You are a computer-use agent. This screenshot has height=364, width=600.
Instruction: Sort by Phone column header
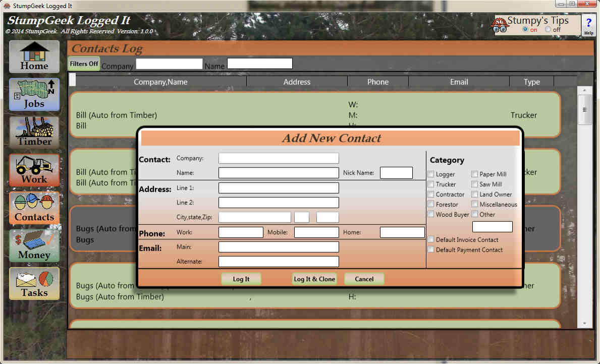(378, 82)
